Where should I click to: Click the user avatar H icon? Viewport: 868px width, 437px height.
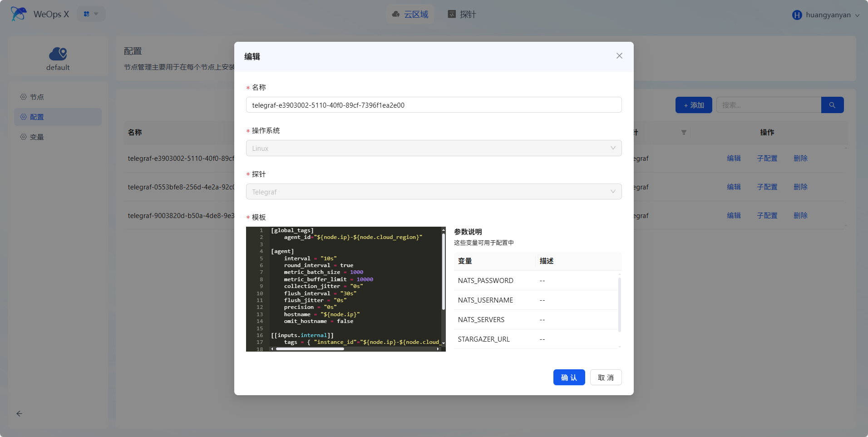(797, 15)
